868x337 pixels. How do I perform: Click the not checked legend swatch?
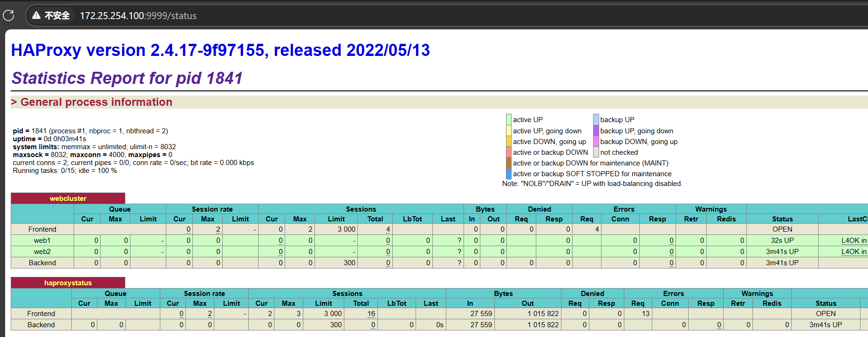click(596, 152)
